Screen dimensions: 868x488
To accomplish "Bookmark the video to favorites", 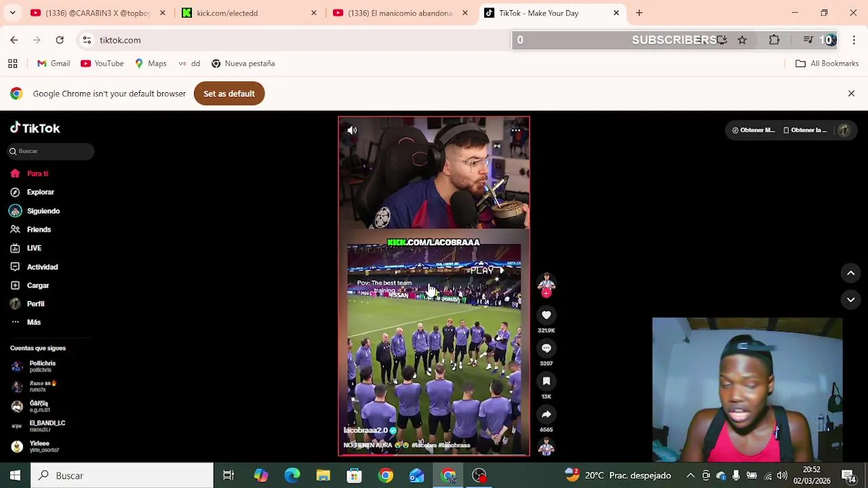I will [x=546, y=381].
